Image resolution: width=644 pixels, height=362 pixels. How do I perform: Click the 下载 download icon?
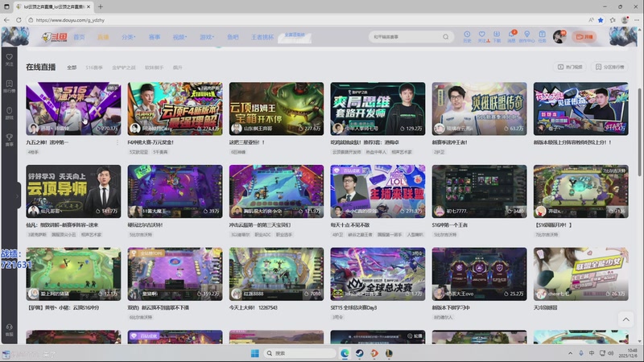coord(497,36)
